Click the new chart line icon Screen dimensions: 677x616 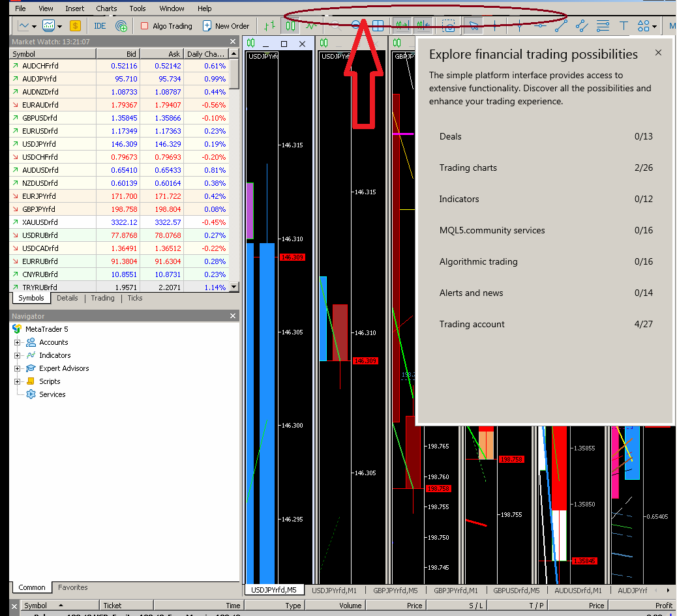tap(23, 26)
